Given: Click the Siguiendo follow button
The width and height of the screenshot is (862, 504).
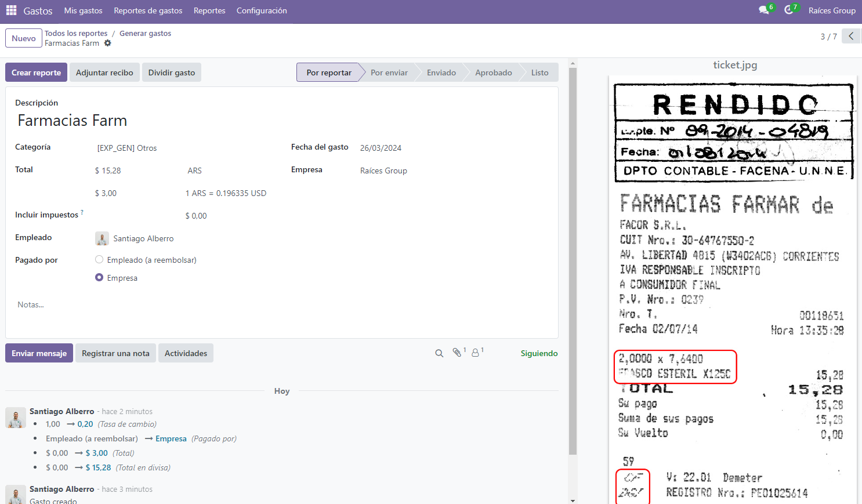Looking at the screenshot, I should pos(539,353).
